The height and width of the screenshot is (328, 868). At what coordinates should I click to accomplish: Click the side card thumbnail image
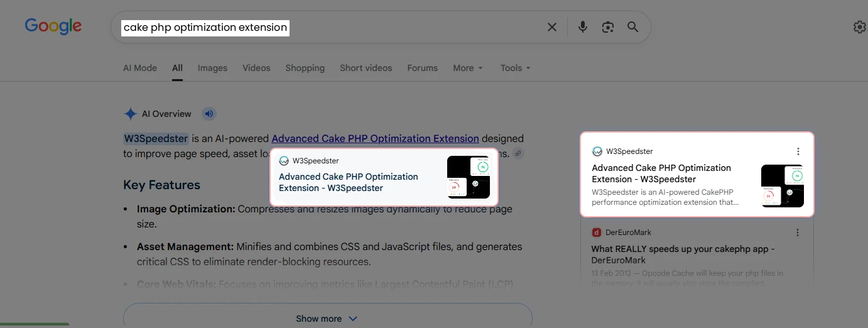[783, 186]
